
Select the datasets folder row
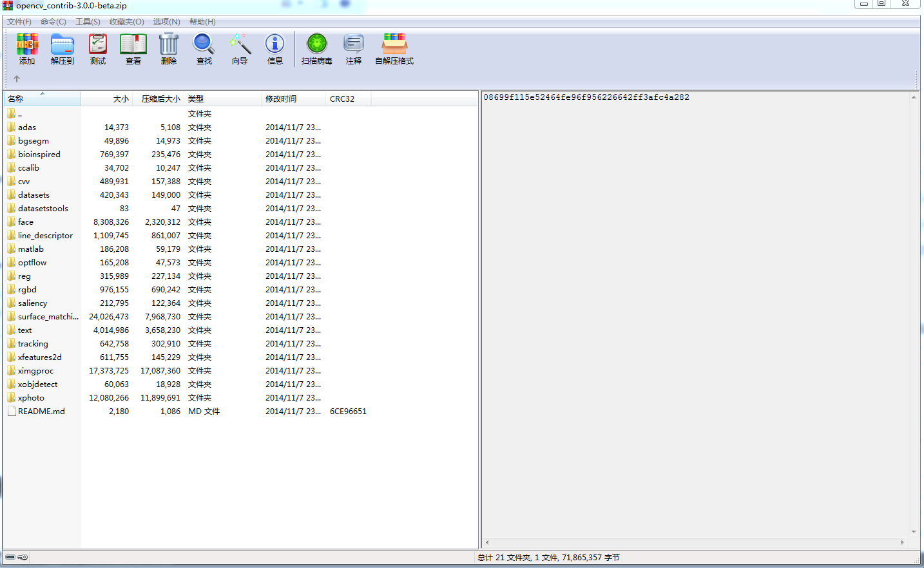[x=188, y=194]
